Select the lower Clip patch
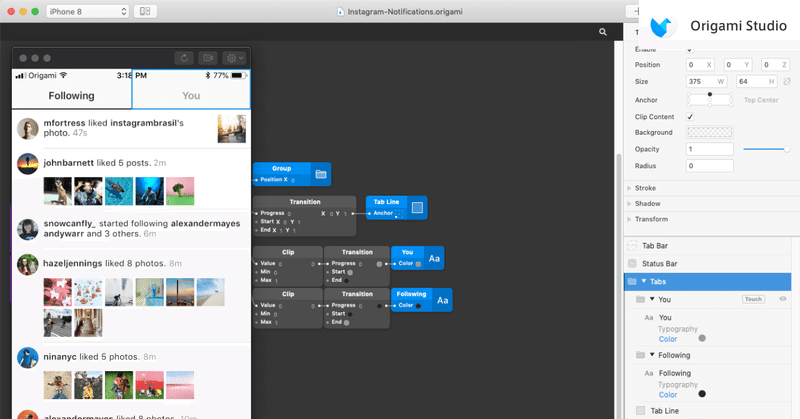Screen dimensions: 800x419 [x=288, y=308]
